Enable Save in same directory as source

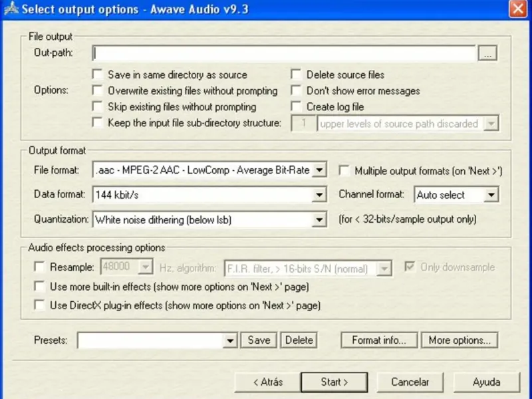pos(97,74)
